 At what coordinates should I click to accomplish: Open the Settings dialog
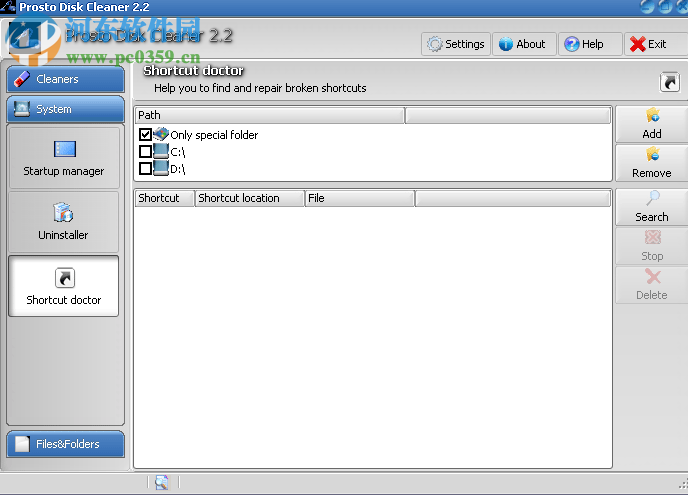456,44
